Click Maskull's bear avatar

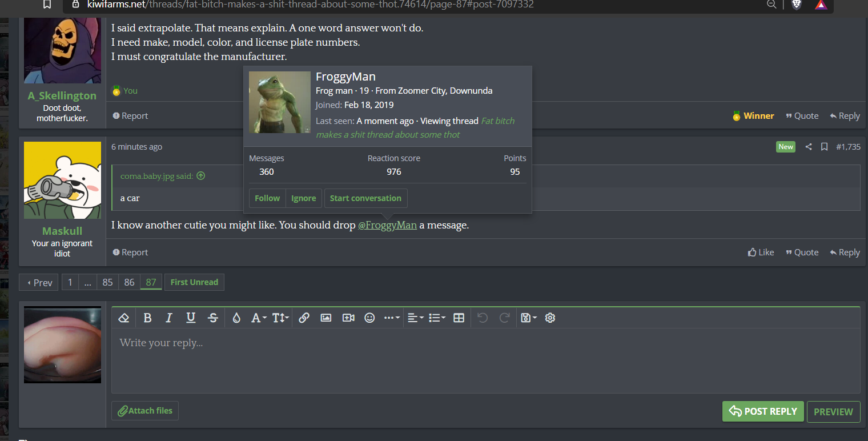click(62, 181)
